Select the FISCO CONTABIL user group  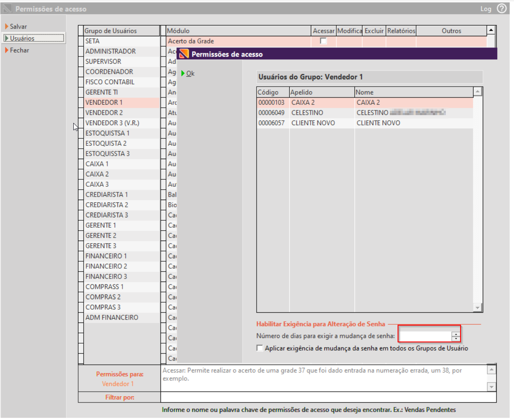click(x=122, y=82)
